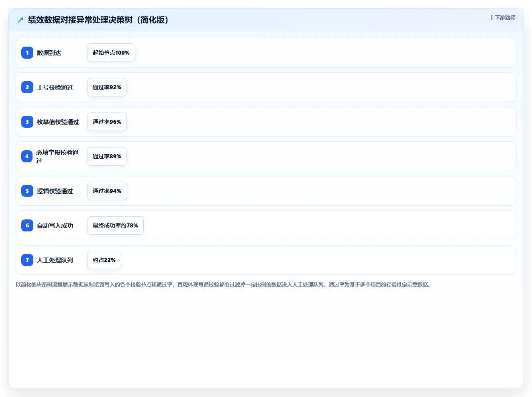Screen dimensions: 532x397
Task: Select the 起始节点100% tag
Action: pos(111,53)
